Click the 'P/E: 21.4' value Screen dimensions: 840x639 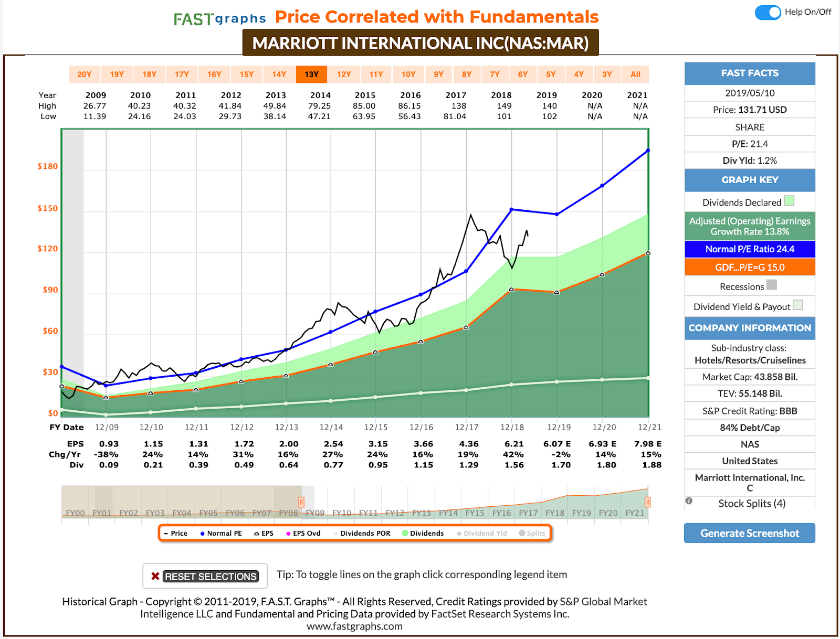(750, 144)
